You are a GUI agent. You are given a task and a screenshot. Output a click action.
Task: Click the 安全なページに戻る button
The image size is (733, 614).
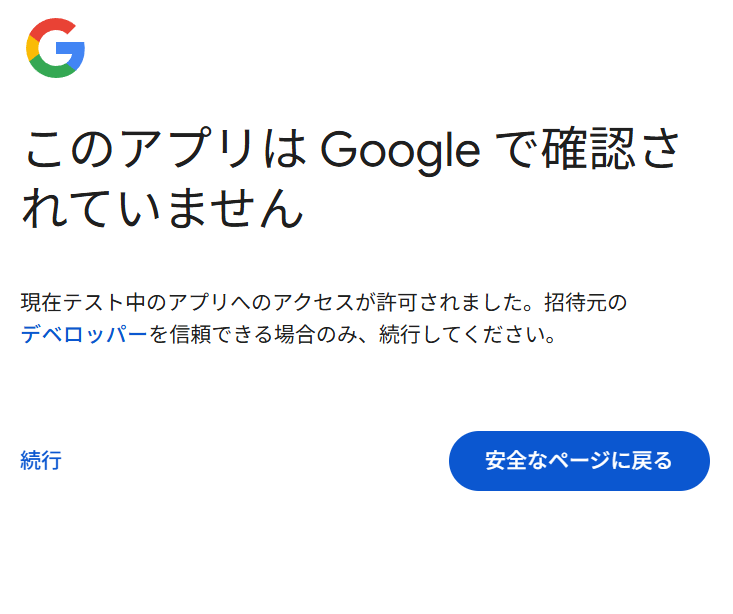click(579, 461)
